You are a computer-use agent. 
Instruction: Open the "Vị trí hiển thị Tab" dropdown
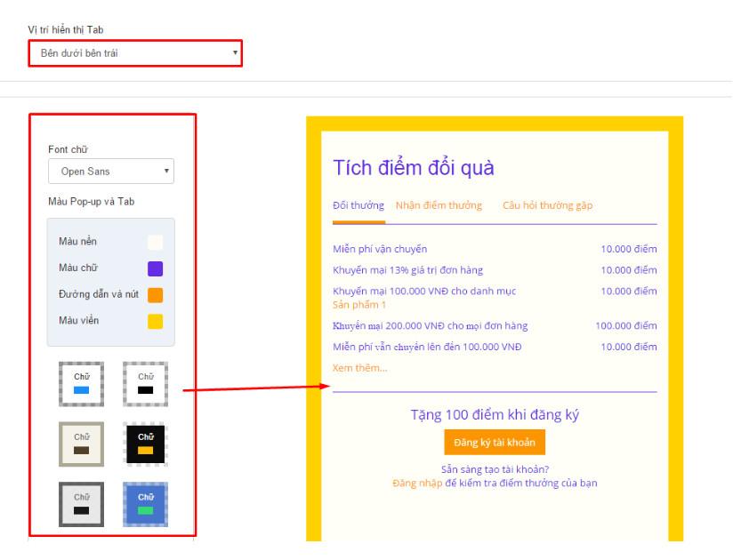(x=134, y=53)
